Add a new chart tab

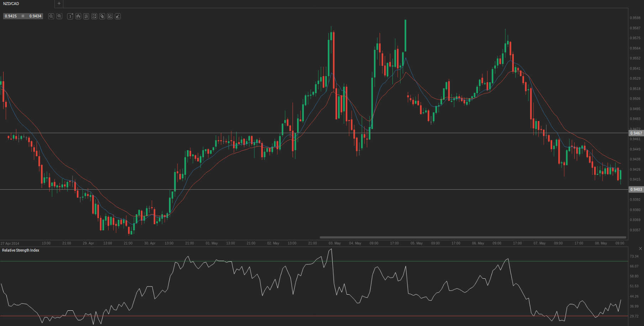coord(59,4)
